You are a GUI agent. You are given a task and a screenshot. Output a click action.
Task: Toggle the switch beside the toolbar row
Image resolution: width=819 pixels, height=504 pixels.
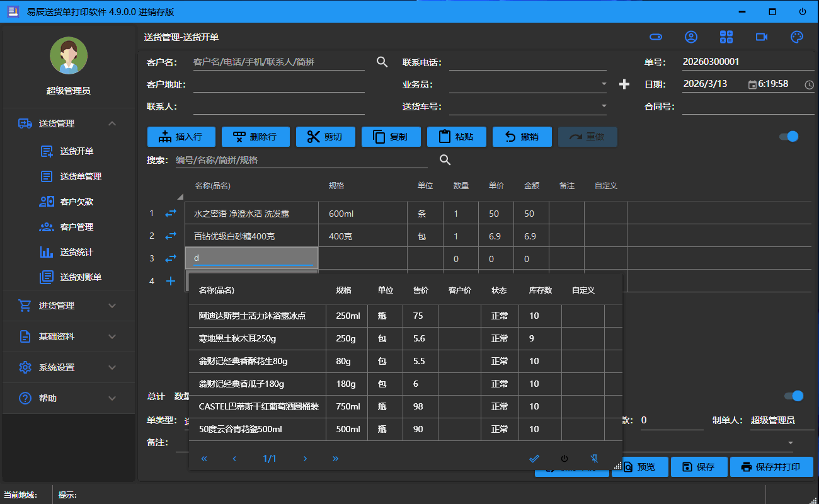[789, 137]
